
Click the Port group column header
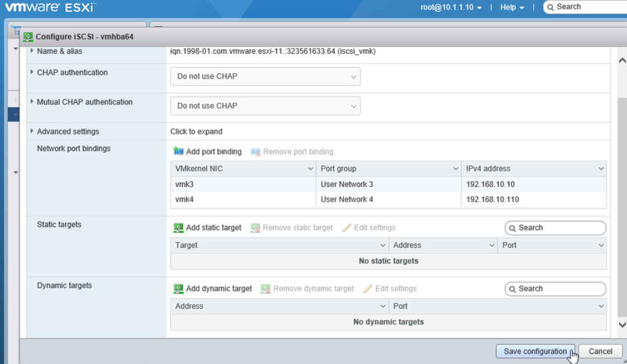point(388,169)
